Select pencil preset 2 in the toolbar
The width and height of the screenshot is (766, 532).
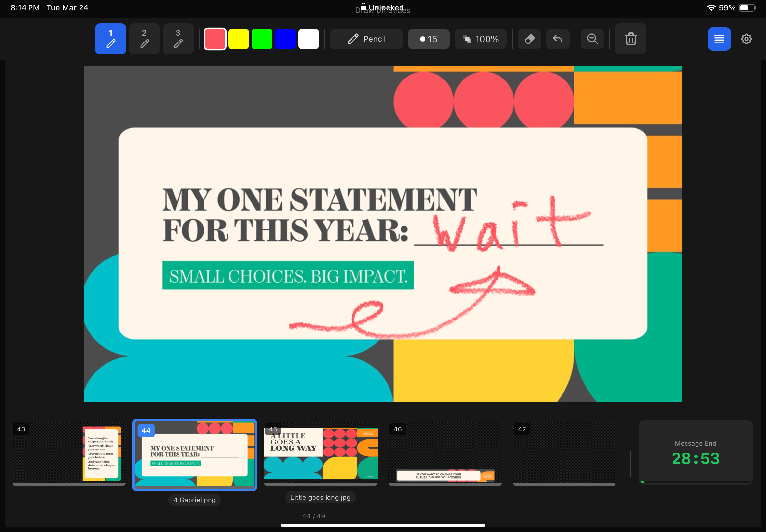[144, 39]
